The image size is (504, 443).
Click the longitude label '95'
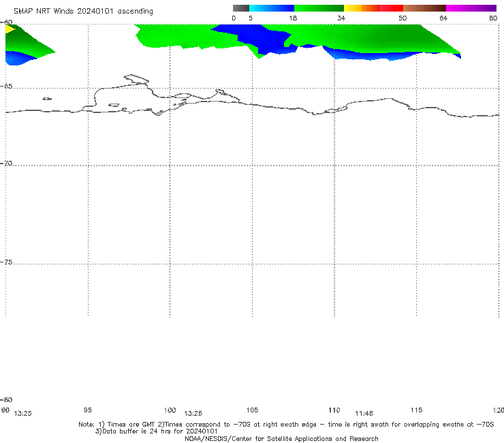(87, 410)
